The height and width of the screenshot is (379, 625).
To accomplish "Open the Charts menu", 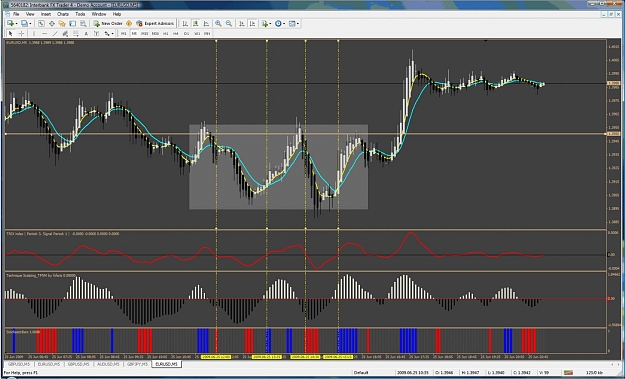I will (63, 14).
